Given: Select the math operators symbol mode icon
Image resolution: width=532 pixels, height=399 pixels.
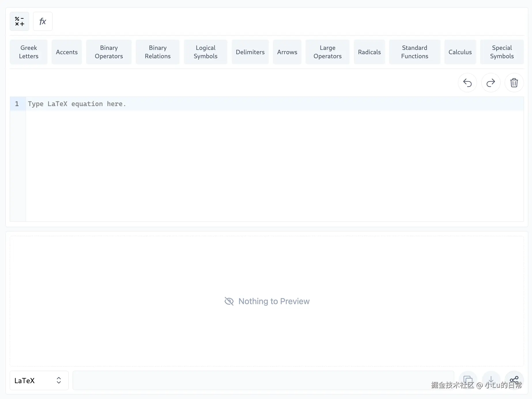Looking at the screenshot, I should tap(19, 21).
